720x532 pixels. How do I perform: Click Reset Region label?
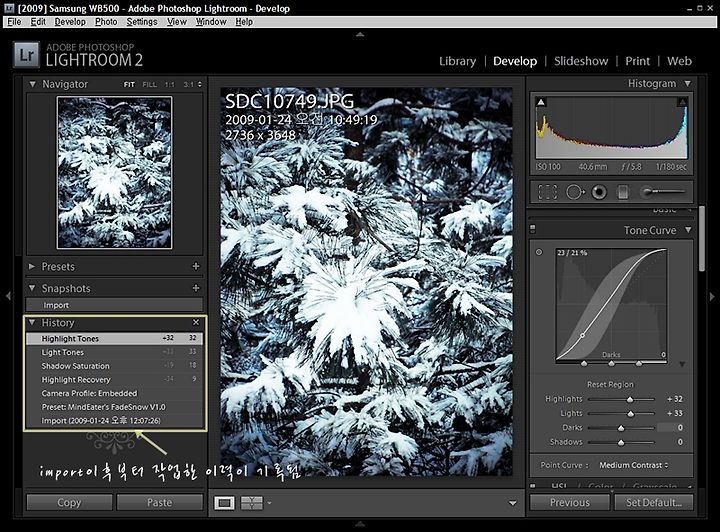610,384
